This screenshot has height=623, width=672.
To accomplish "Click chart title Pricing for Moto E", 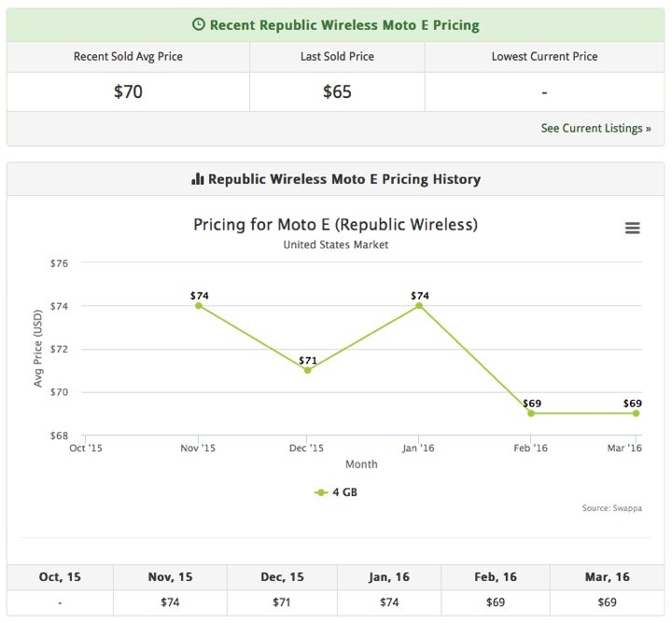I will tap(336, 225).
